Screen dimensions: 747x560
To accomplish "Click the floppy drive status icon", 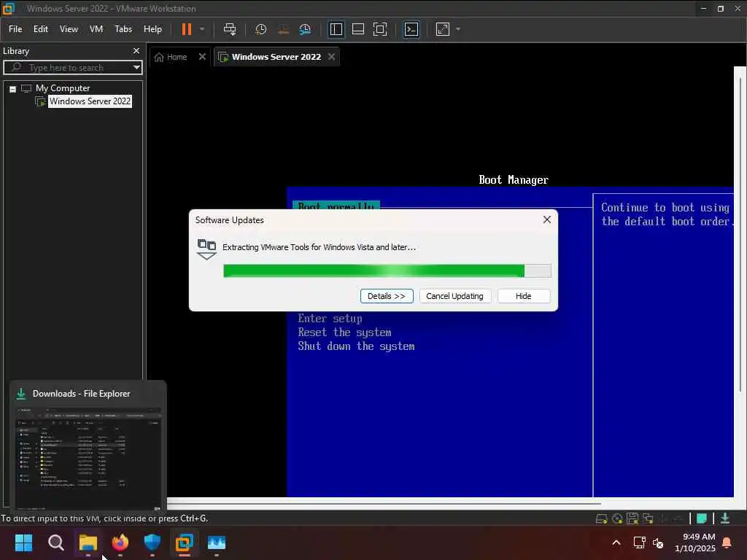I will pyautogui.click(x=632, y=518).
